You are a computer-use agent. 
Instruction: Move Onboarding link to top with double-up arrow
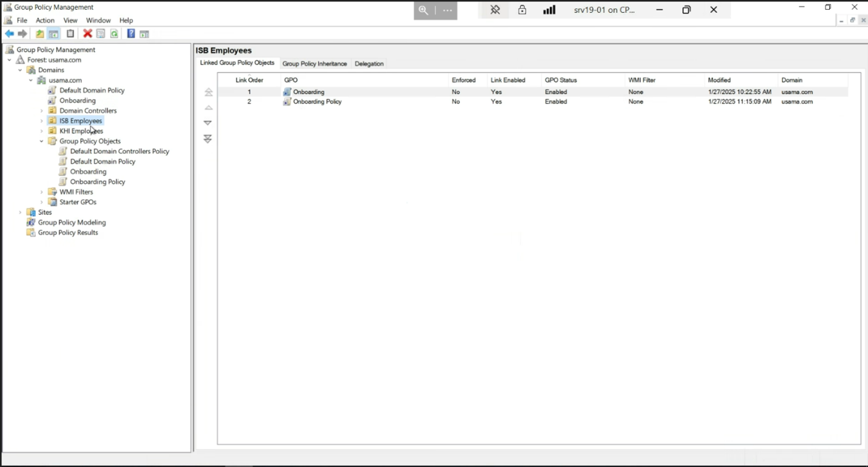click(x=208, y=92)
